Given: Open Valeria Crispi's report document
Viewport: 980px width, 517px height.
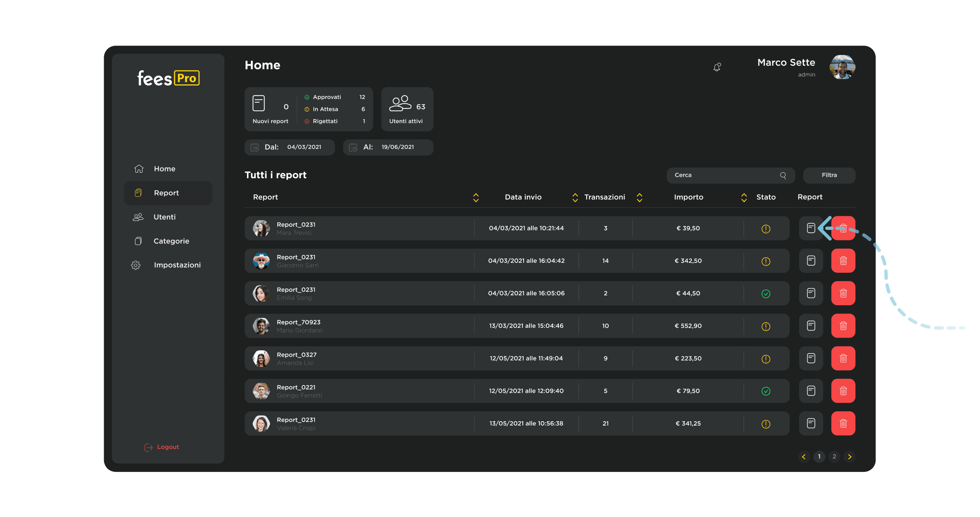Looking at the screenshot, I should point(811,424).
